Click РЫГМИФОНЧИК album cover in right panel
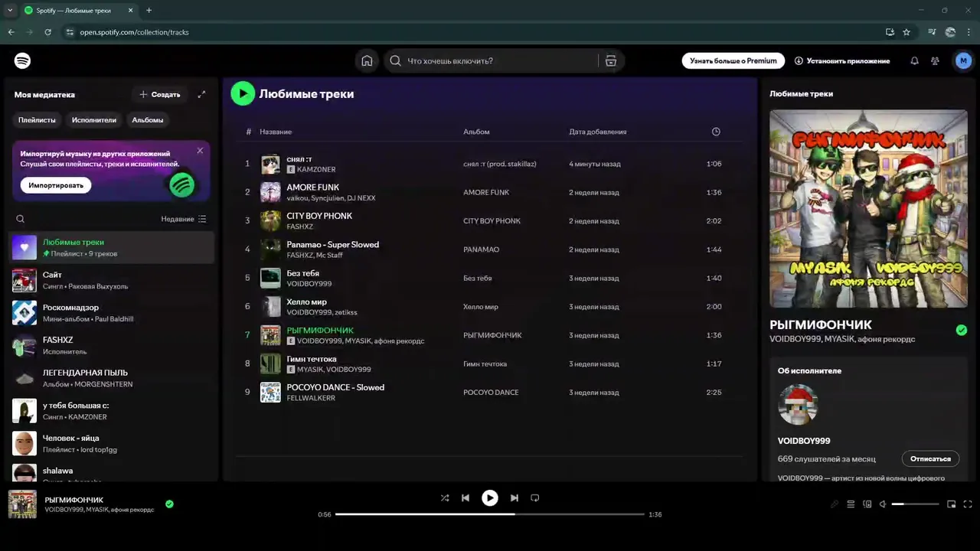Screen dimensions: 980x551 868,209
